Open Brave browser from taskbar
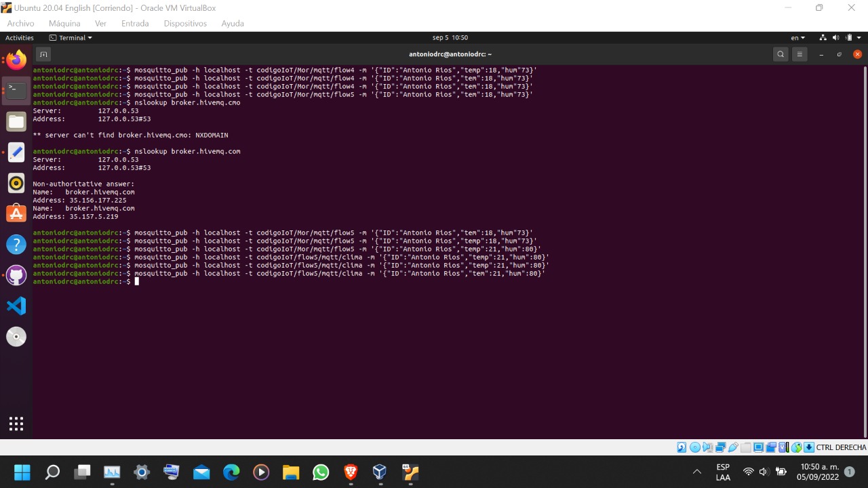The height and width of the screenshot is (488, 868). click(351, 472)
